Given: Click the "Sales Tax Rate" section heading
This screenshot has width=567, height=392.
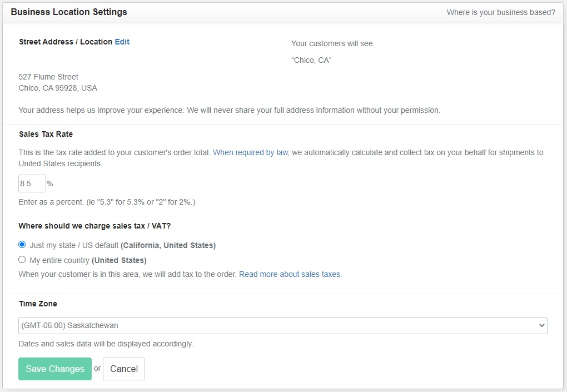Looking at the screenshot, I should [46, 134].
